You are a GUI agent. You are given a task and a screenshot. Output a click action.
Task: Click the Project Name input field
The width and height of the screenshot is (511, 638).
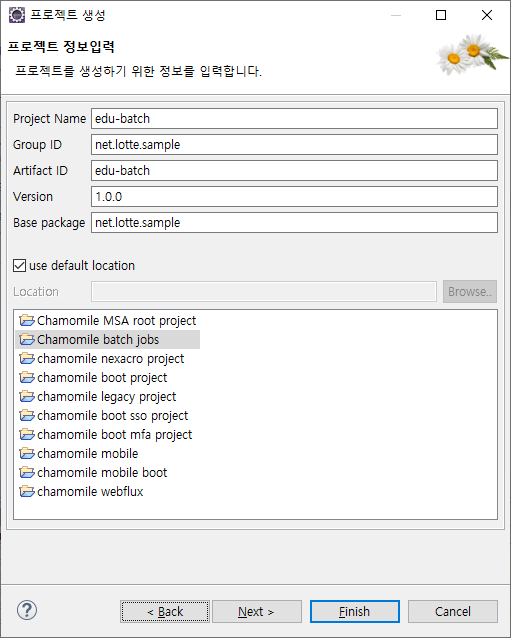pyautogui.click(x=294, y=118)
